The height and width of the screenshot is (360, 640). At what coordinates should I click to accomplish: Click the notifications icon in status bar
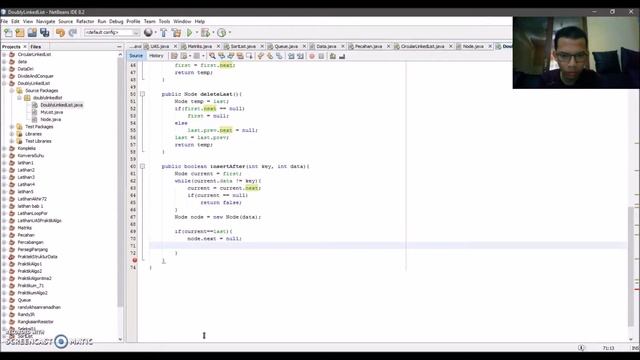coord(581,348)
